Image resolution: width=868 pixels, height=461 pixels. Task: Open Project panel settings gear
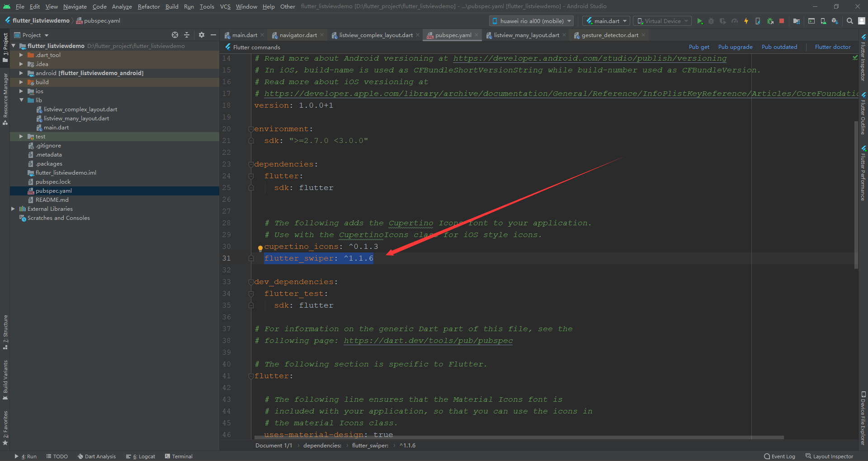click(x=202, y=35)
